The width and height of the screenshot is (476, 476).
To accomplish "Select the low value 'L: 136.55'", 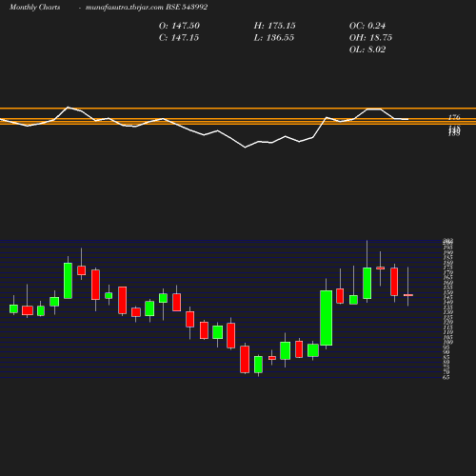I will [x=274, y=38].
